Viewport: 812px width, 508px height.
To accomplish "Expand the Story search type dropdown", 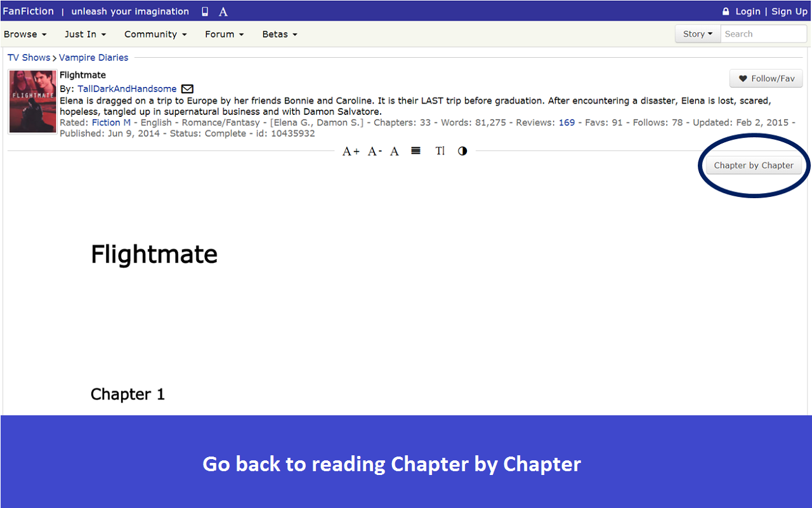I will click(697, 34).
